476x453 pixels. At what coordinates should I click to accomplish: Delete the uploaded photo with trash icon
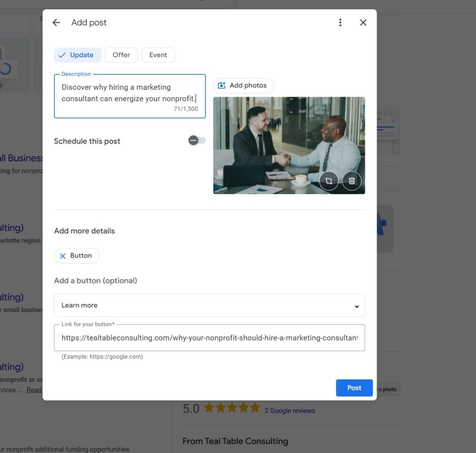[351, 181]
